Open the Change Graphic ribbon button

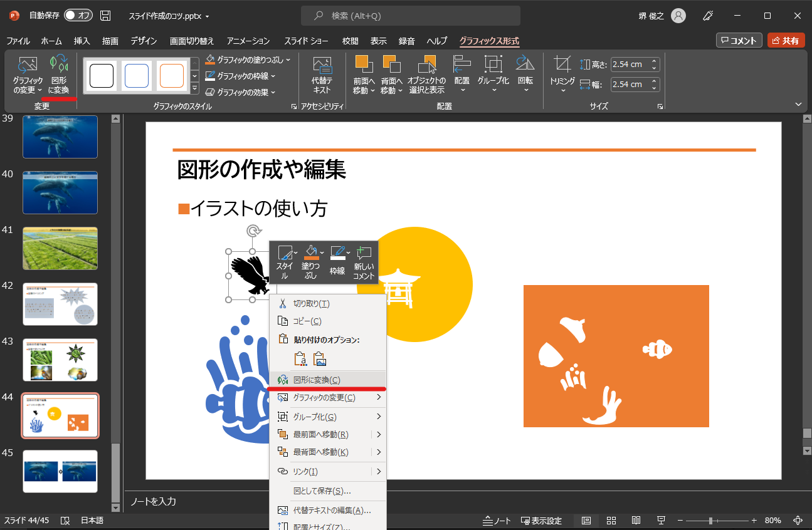click(x=28, y=74)
